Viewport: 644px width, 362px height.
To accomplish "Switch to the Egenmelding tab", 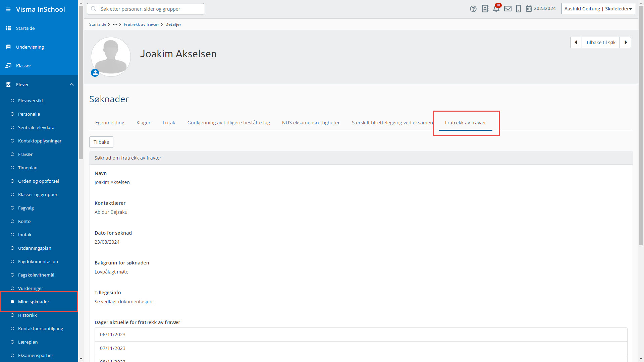I will 110,123.
